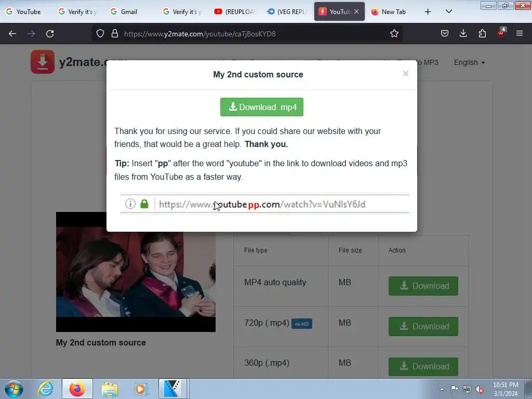Viewport: 532px width, 399px height.
Task: Click the y2mate.com URL in address bar
Action: 200,34
